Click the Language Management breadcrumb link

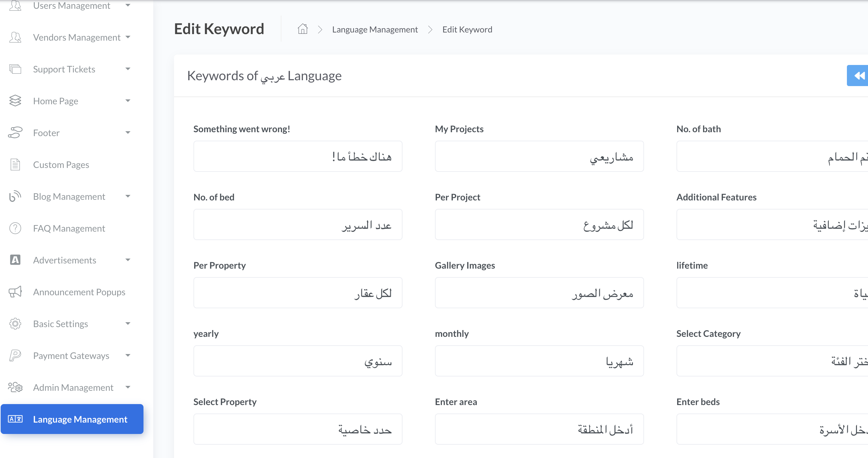(375, 30)
